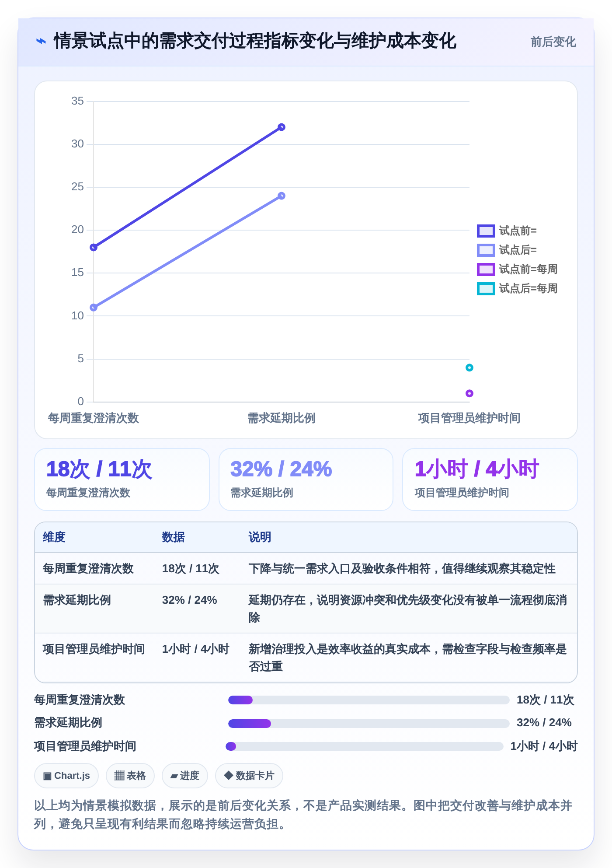Toggle the 试点后=每周 legend entry

[x=517, y=288]
